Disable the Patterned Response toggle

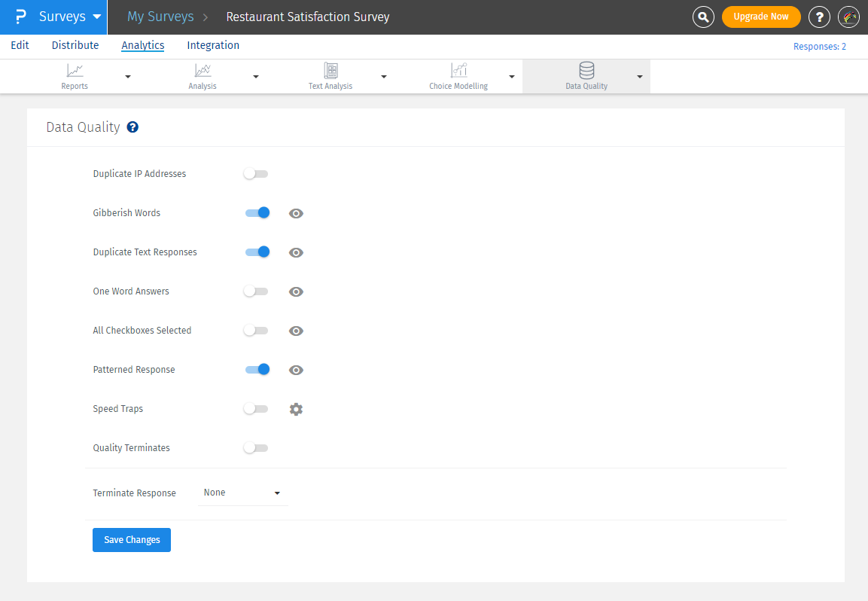pos(257,370)
